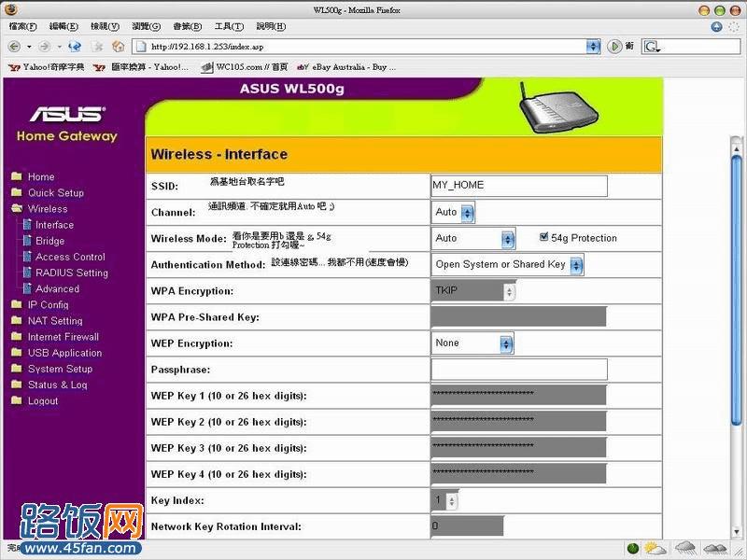Open the Key Index selector

(x=445, y=500)
